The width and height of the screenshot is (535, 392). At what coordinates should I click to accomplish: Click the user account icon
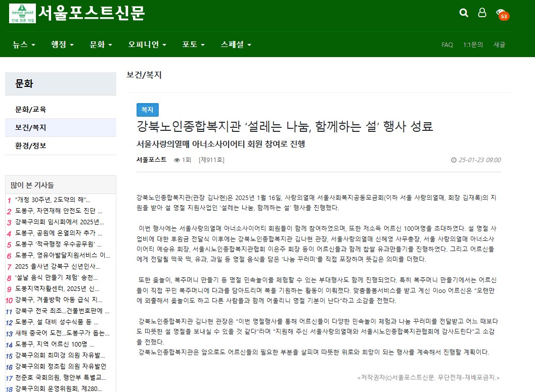(482, 13)
